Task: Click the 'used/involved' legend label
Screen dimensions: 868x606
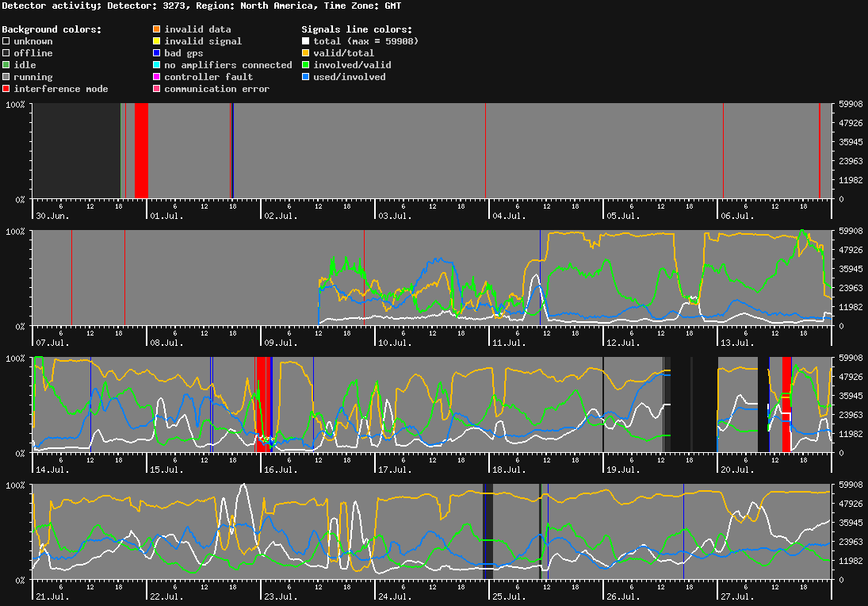Action: [x=350, y=77]
